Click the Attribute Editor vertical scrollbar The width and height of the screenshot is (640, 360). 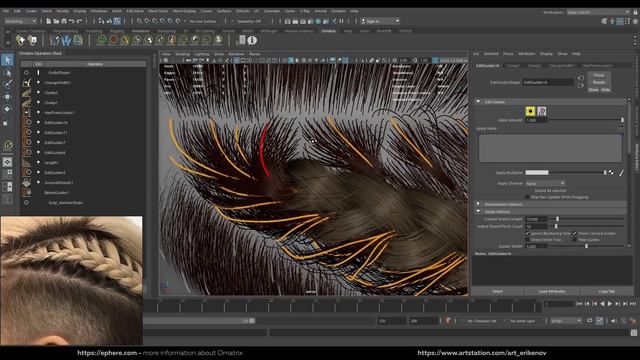click(629, 127)
